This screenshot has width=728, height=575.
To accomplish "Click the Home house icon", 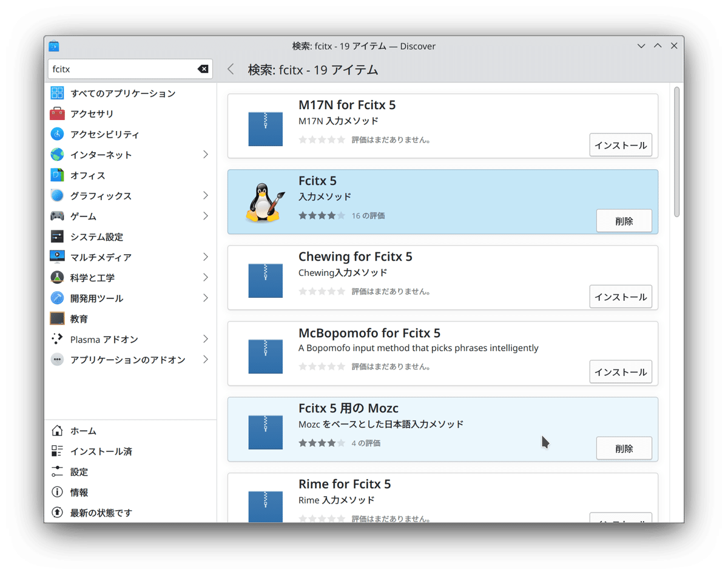I will [57, 431].
